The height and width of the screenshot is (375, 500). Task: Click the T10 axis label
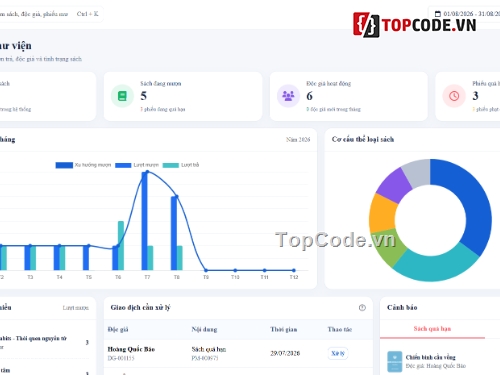[235, 277]
